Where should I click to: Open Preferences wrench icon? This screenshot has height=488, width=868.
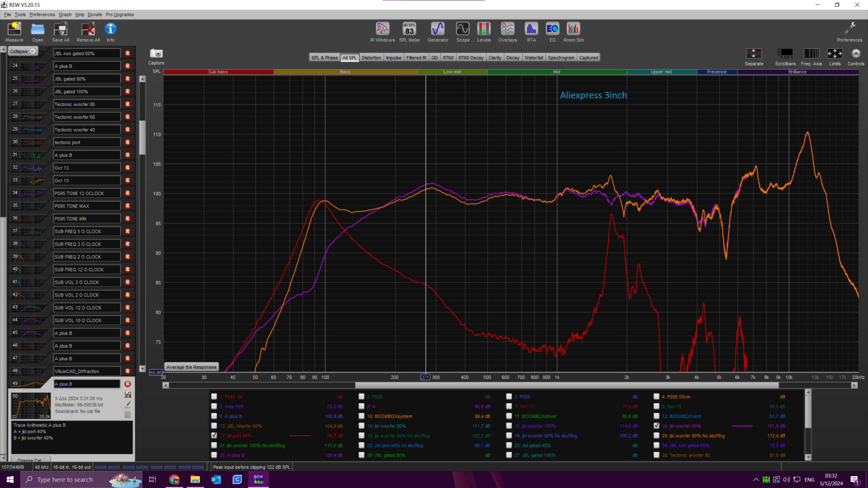849,32
